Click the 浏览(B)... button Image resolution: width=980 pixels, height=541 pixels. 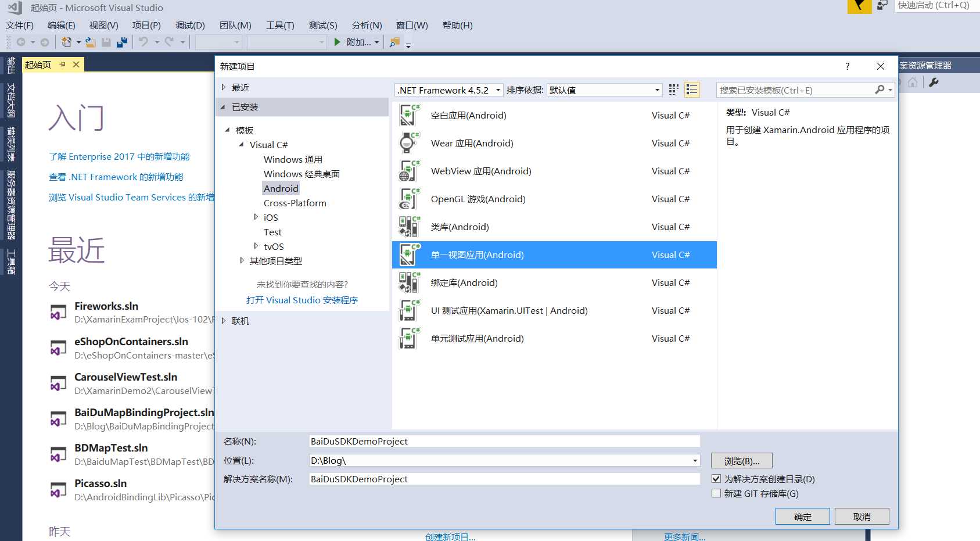(742, 461)
